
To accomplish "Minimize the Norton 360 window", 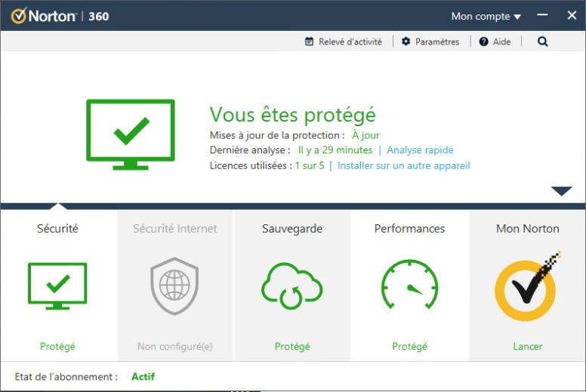I will (542, 15).
